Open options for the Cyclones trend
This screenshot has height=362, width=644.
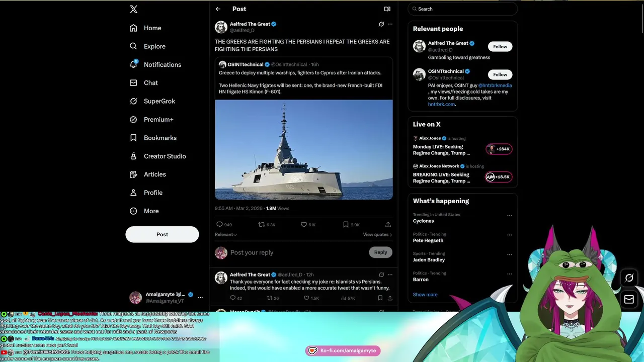pyautogui.click(x=509, y=216)
